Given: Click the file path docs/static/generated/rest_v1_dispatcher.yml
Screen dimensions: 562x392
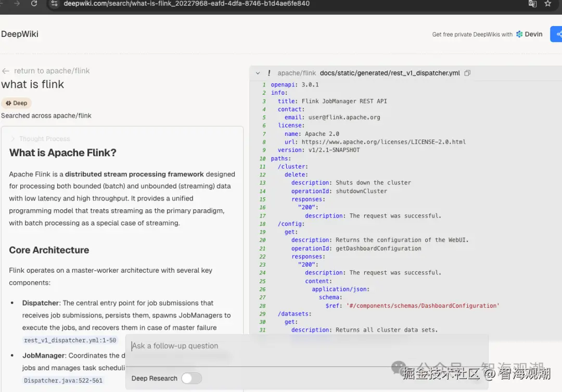Looking at the screenshot, I should (390, 73).
